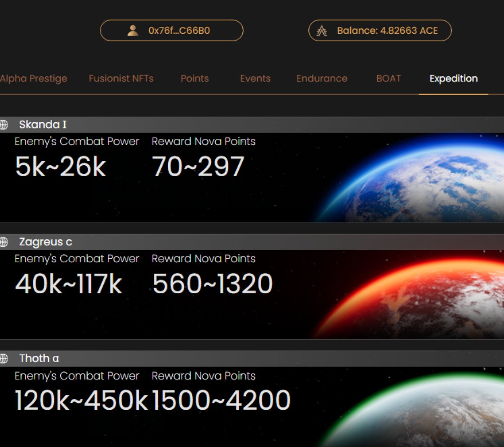Click the Thoth α planet title
Image resolution: width=504 pixels, height=447 pixels.
(x=39, y=358)
